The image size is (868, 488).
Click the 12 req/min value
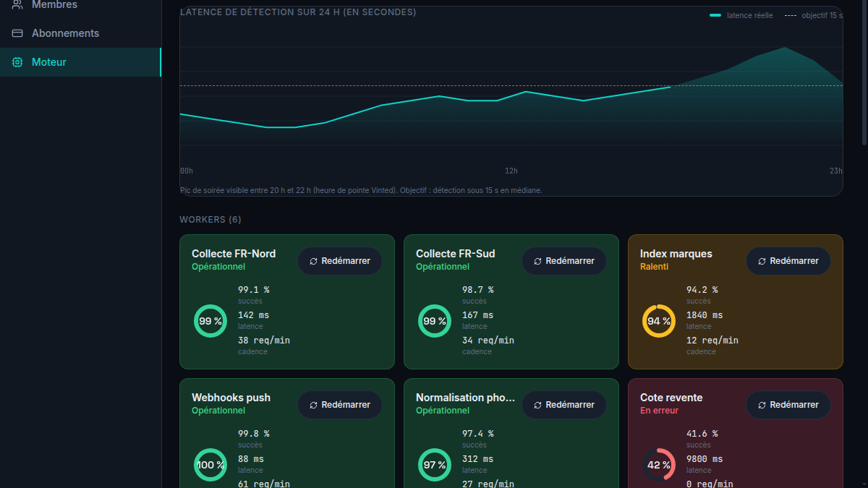point(712,341)
